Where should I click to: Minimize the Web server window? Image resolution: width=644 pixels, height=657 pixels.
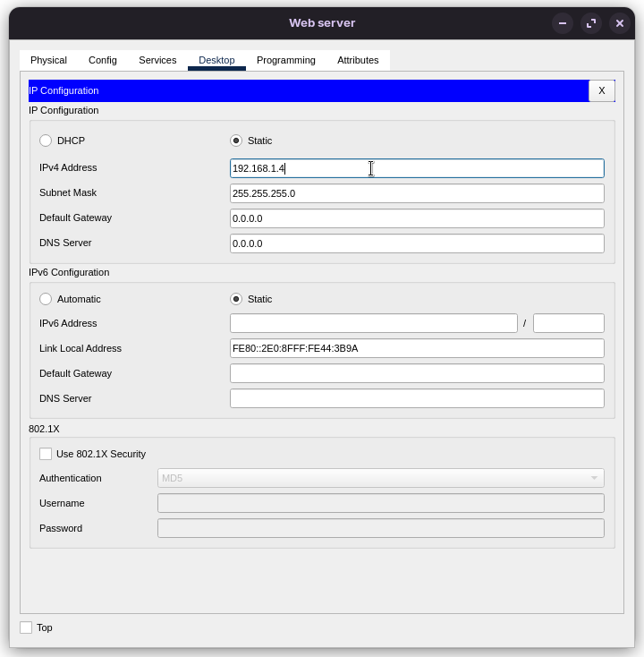pos(563,23)
